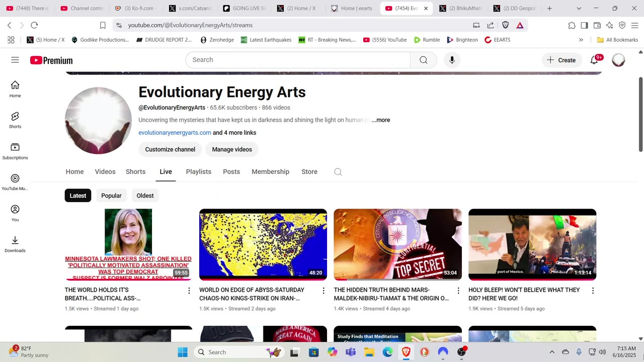Share this page via share icon
The width and height of the screenshot is (644, 362).
pyautogui.click(x=491, y=25)
